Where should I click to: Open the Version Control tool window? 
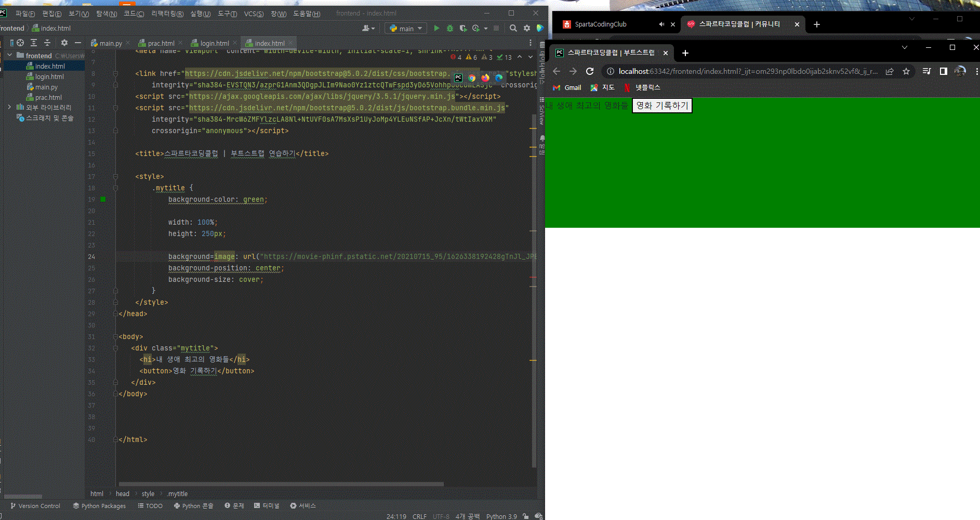coord(35,506)
